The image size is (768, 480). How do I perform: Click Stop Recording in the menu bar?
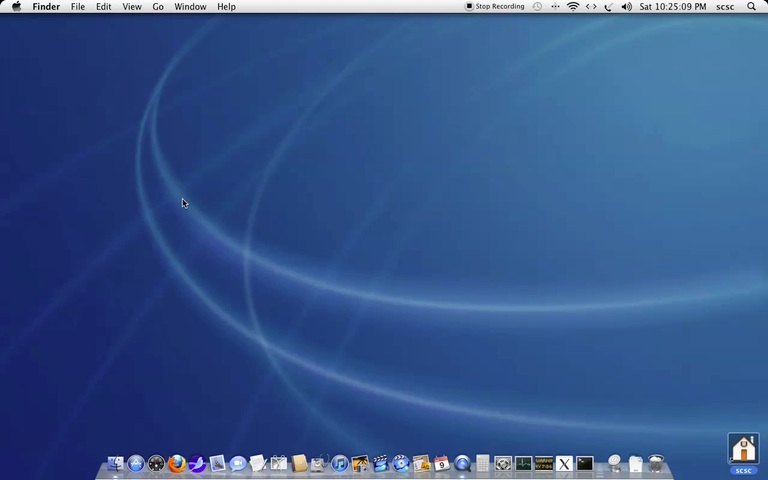pyautogui.click(x=494, y=6)
